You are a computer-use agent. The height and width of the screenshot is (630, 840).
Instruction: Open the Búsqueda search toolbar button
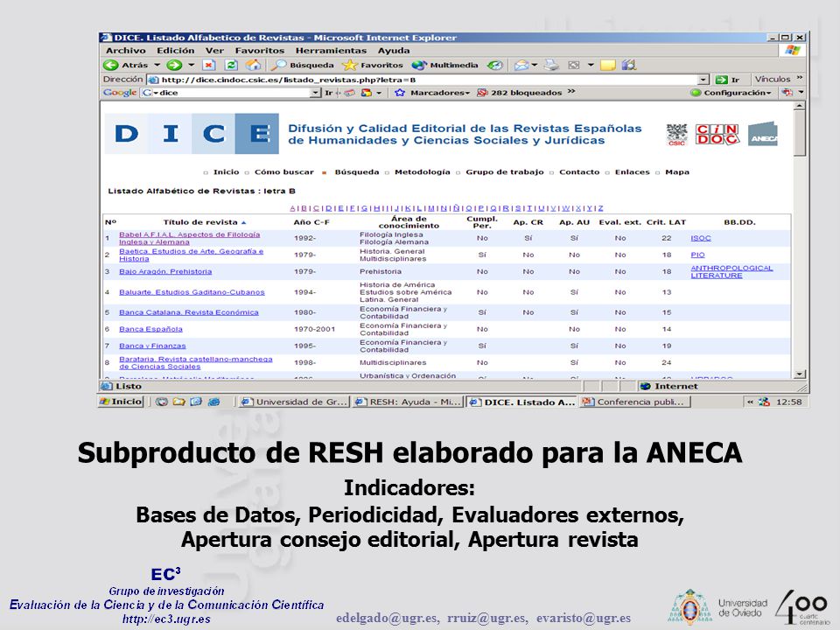pos(302,66)
